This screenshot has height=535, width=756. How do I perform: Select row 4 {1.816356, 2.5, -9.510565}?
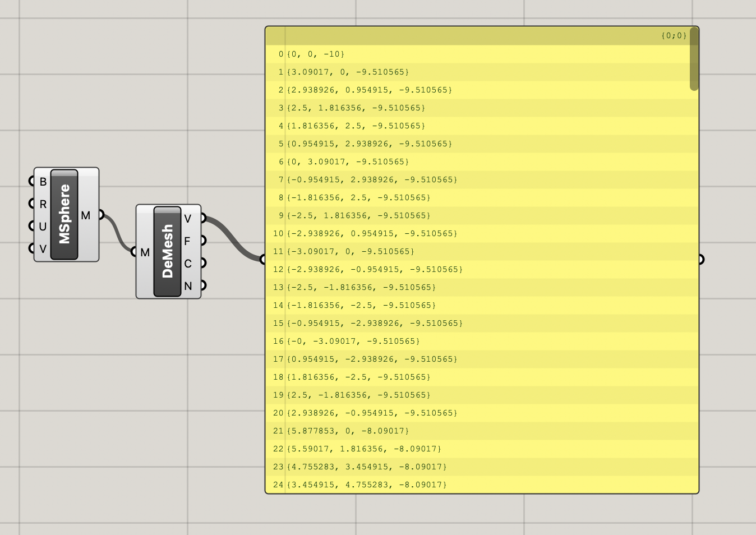point(356,126)
